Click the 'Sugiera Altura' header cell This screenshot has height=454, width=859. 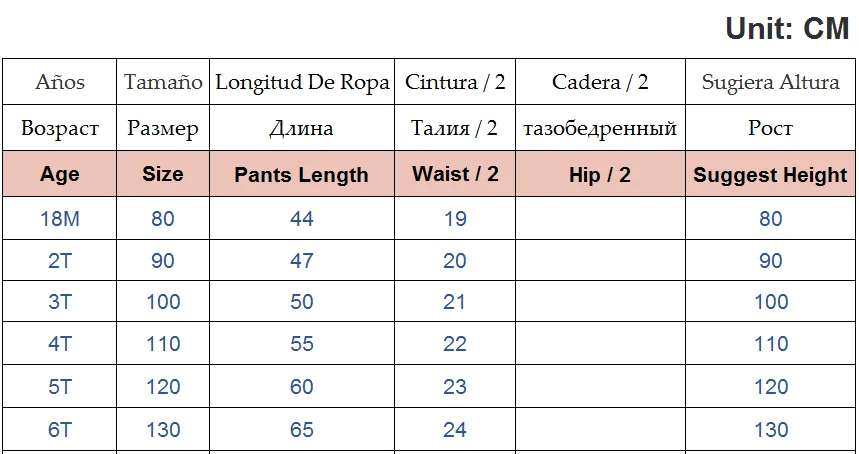click(770, 82)
